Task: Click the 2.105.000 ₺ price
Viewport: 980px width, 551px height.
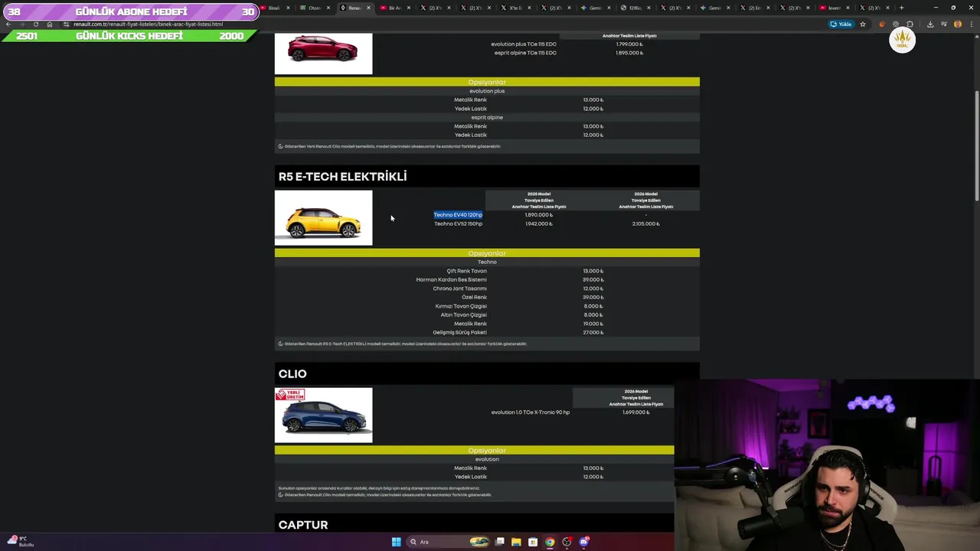Action: click(x=645, y=223)
